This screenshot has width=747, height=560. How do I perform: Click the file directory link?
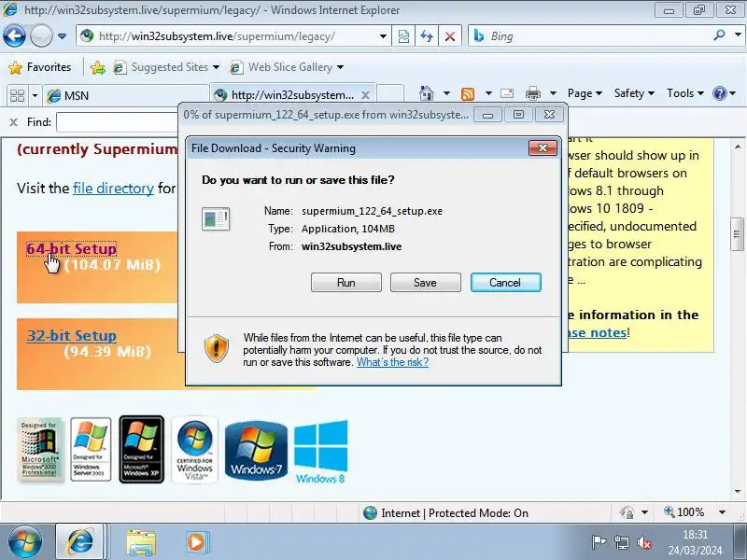point(113,189)
